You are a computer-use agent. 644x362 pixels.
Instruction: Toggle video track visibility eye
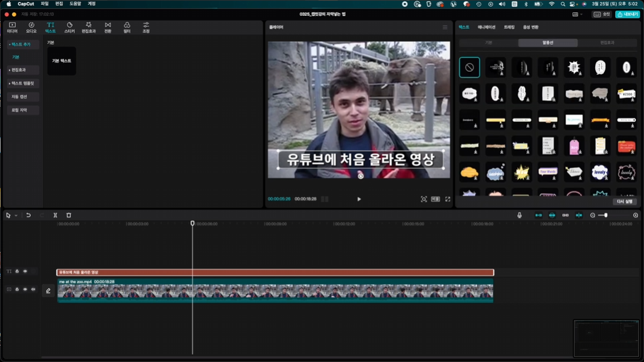click(25, 290)
